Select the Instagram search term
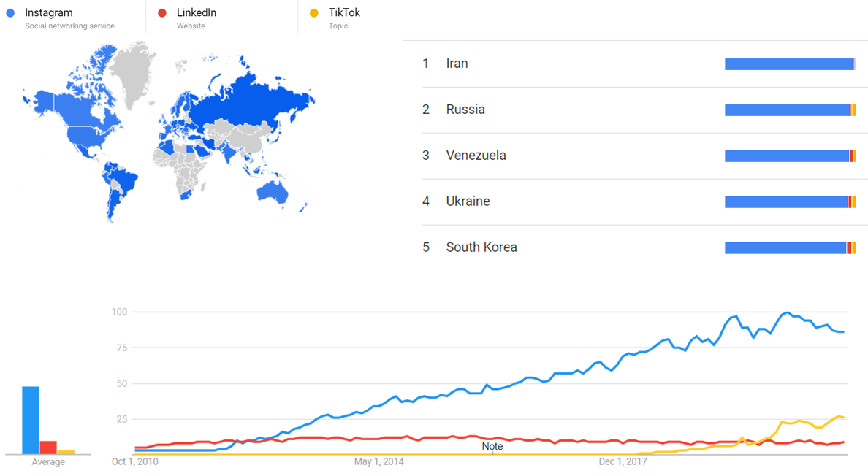Screen dimensions: 868x476 [x=49, y=12]
